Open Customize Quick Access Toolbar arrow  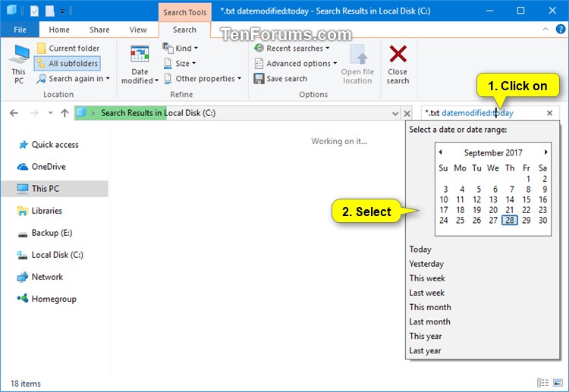point(62,11)
